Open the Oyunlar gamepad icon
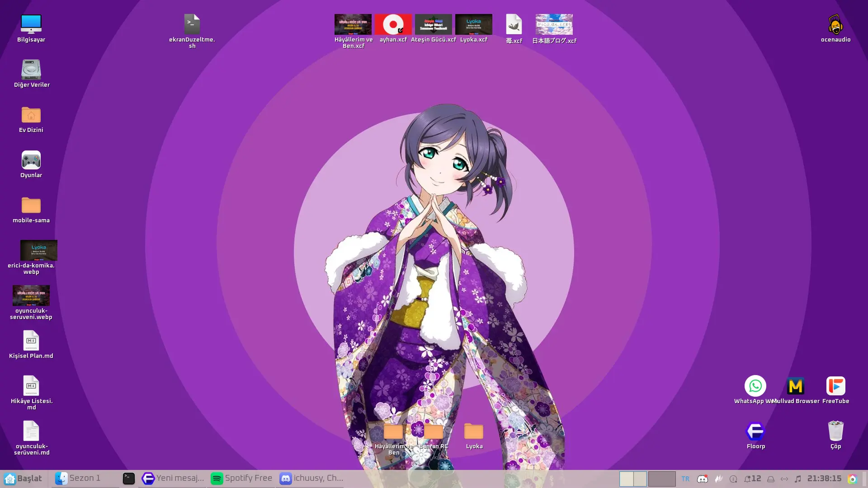The width and height of the screenshot is (868, 488). tap(31, 164)
